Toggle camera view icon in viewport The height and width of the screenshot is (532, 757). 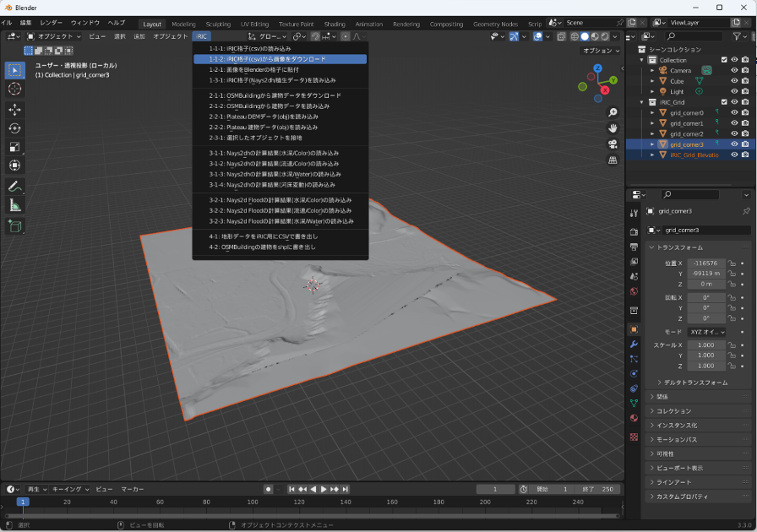tap(613, 144)
